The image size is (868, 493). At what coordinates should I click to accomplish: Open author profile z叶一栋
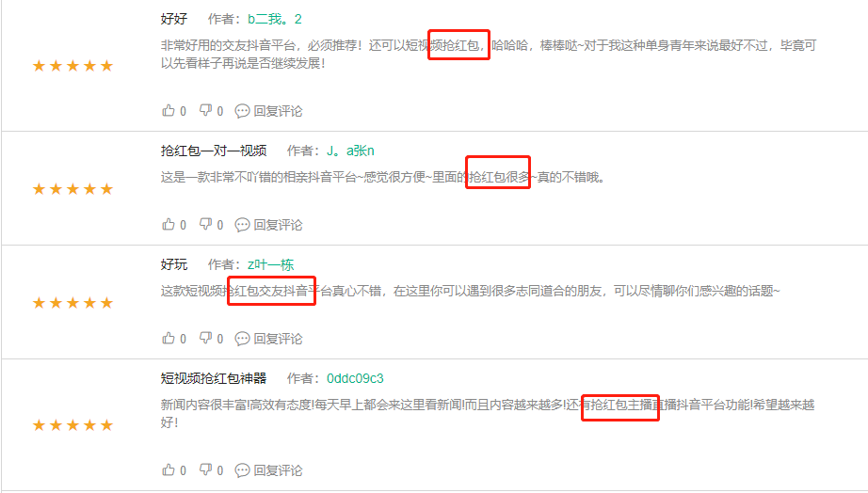[270, 264]
